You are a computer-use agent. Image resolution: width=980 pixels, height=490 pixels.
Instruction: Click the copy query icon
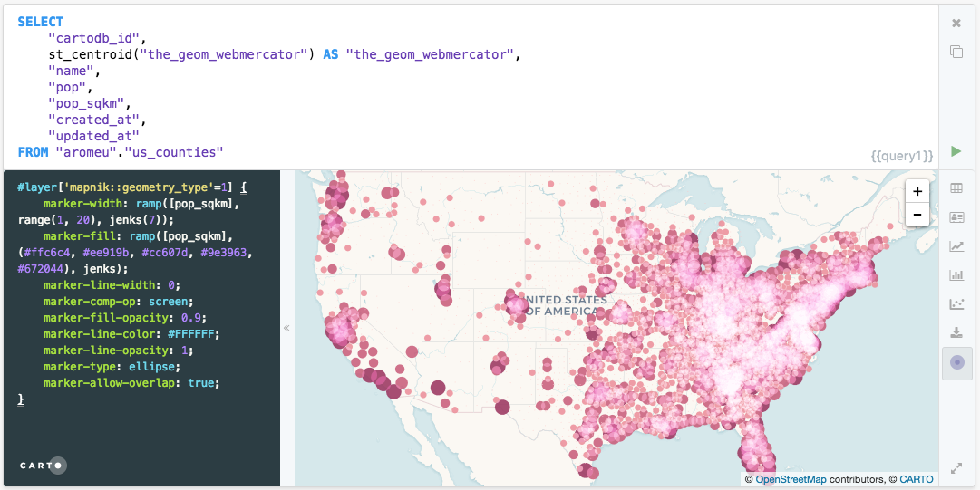coord(956,52)
